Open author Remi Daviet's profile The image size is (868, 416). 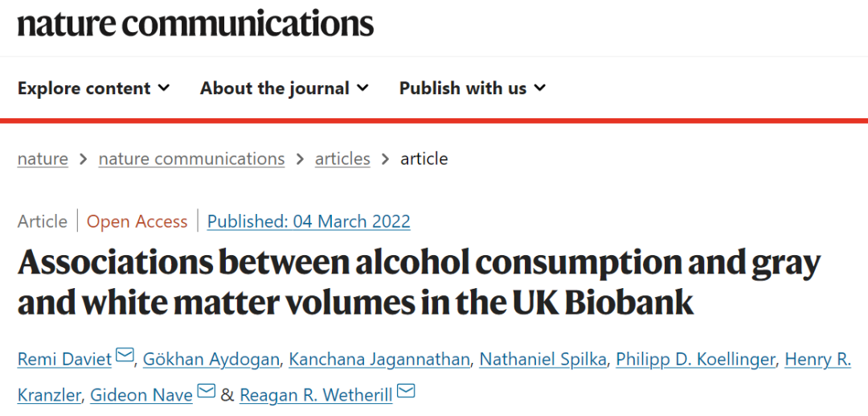tap(64, 359)
